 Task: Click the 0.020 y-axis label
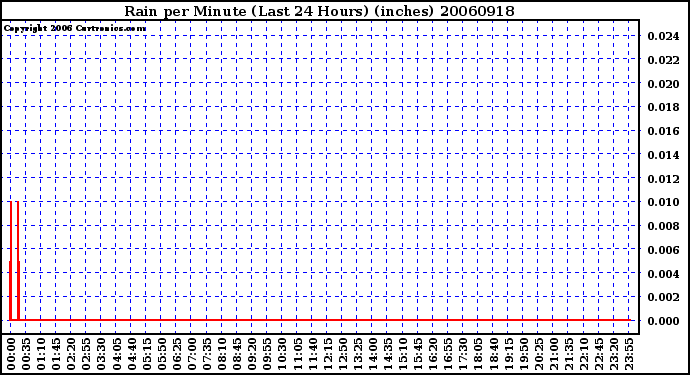(663, 84)
